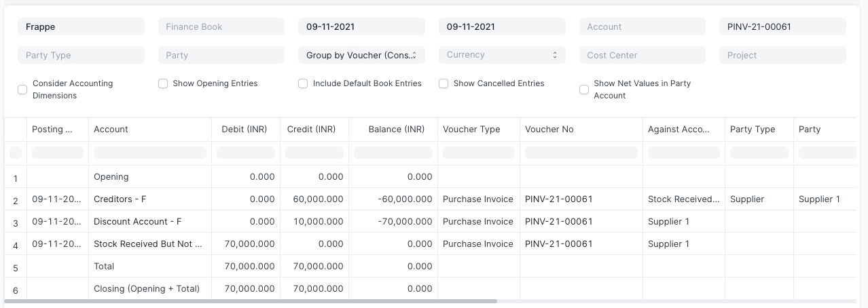Focus the Cost Center filter field

pyautogui.click(x=642, y=55)
